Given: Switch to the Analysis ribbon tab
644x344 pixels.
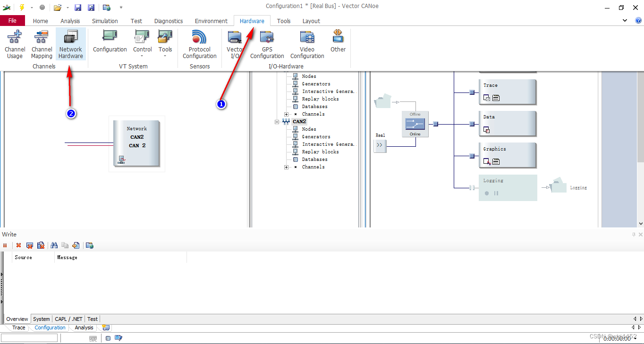Looking at the screenshot, I should (x=70, y=21).
